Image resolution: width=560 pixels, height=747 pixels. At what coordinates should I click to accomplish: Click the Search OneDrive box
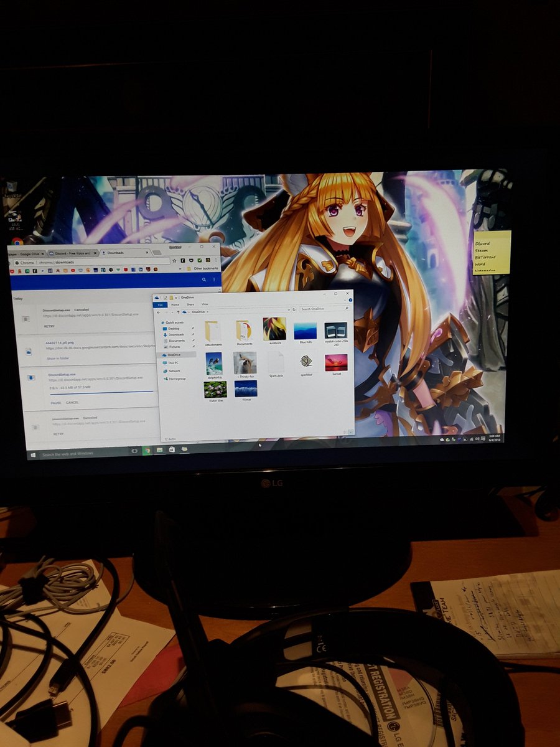(x=324, y=309)
